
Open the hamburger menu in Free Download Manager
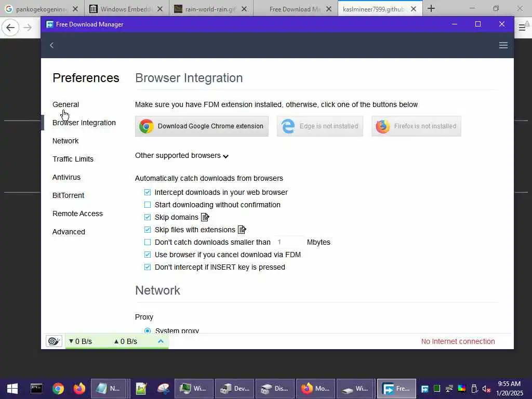pos(503,45)
